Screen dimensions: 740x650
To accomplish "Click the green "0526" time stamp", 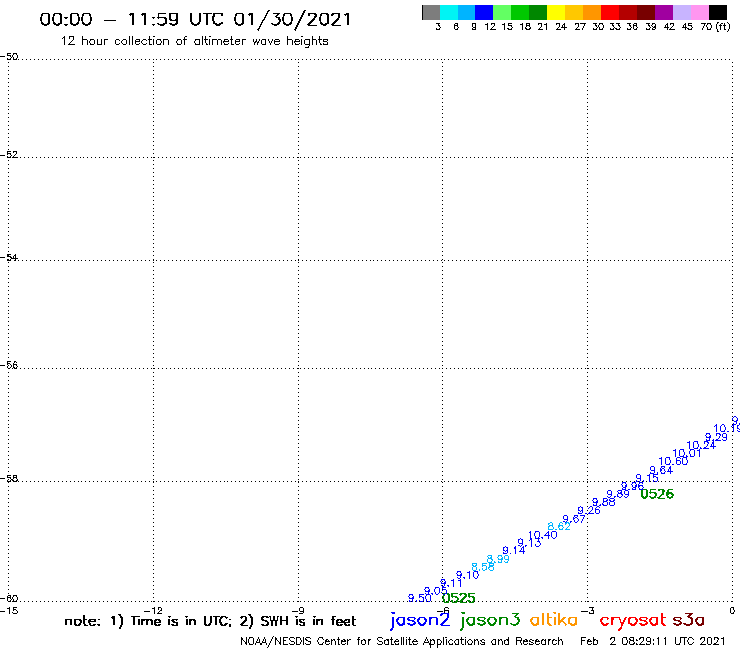I will [x=657, y=494].
